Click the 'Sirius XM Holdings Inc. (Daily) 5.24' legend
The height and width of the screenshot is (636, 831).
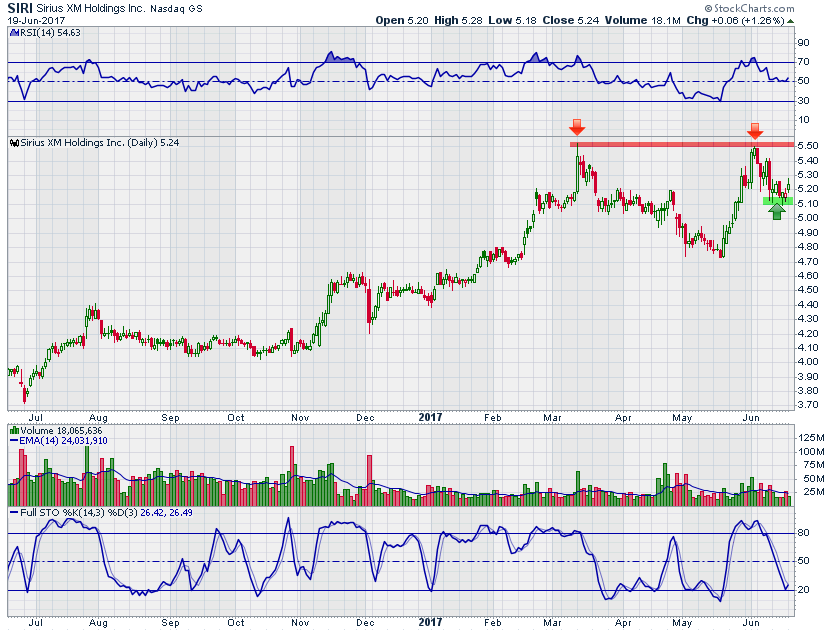click(100, 143)
